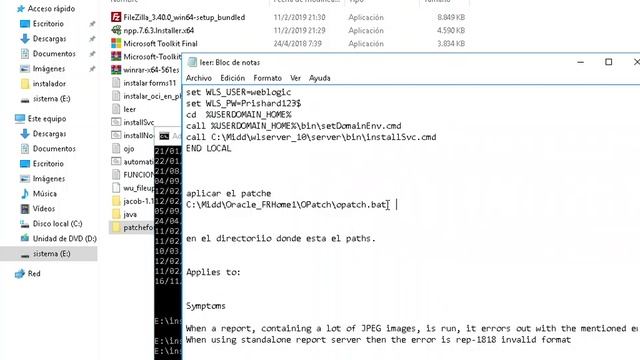
Task: Minimize the Notepad window
Action: pos(581,62)
